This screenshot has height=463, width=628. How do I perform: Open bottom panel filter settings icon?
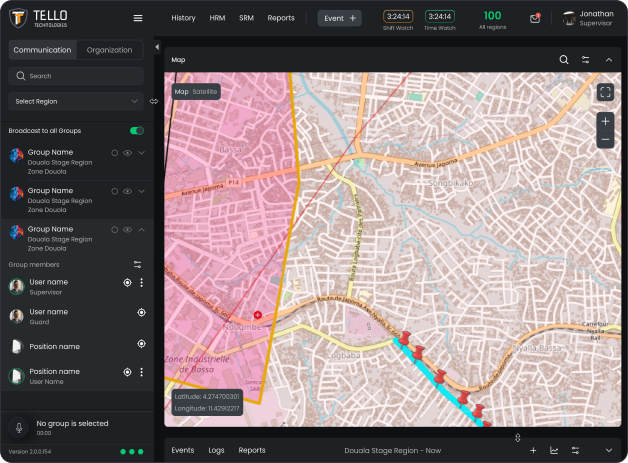[576, 451]
